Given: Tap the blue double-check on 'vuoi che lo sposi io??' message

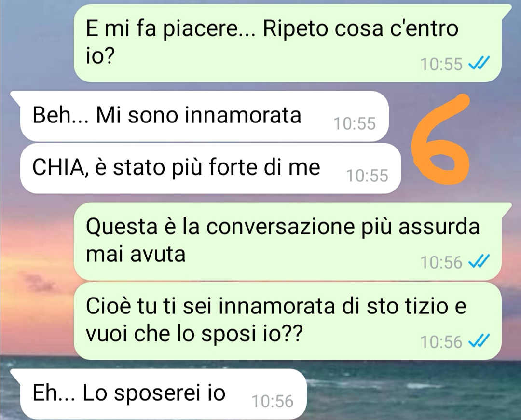Looking at the screenshot, I should coord(479,341).
